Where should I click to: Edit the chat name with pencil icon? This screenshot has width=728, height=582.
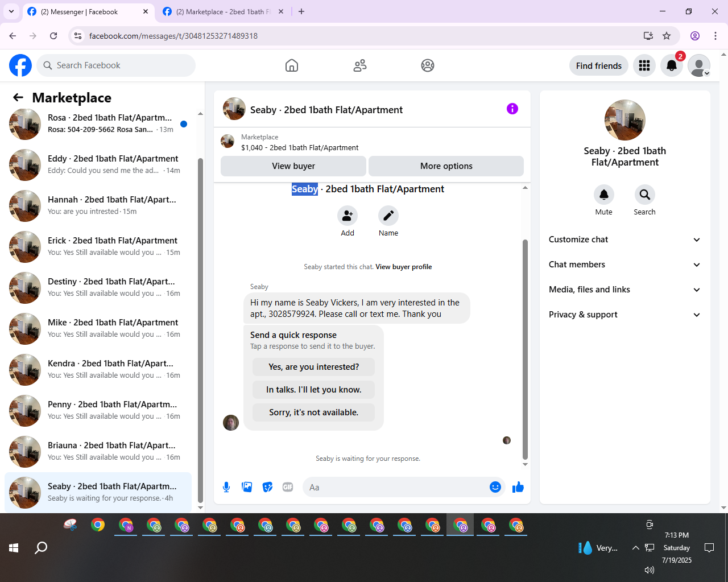click(388, 216)
